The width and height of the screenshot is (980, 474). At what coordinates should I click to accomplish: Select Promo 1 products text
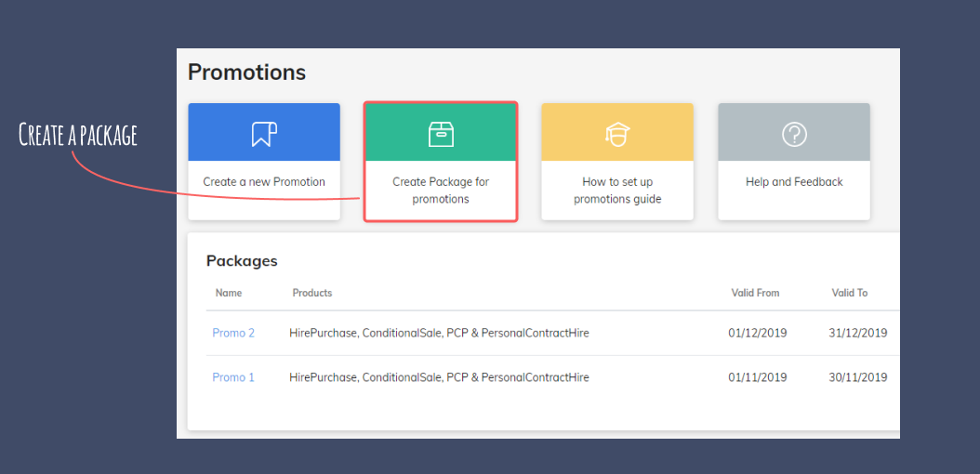(x=439, y=377)
